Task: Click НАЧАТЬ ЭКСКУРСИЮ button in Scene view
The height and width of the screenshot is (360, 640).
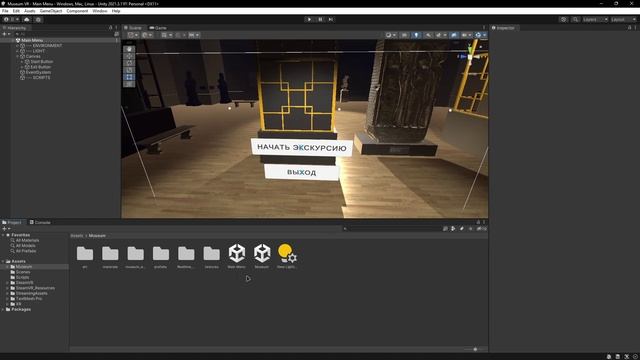Action: (x=302, y=147)
